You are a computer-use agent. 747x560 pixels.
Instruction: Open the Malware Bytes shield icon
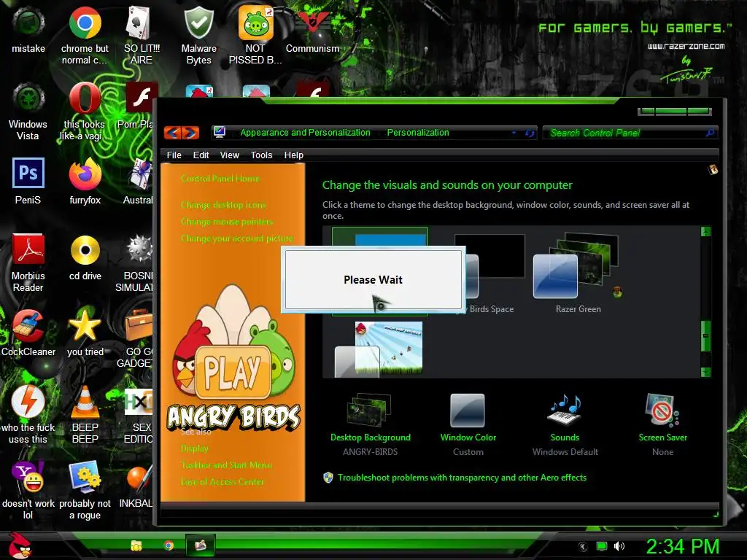(x=198, y=23)
